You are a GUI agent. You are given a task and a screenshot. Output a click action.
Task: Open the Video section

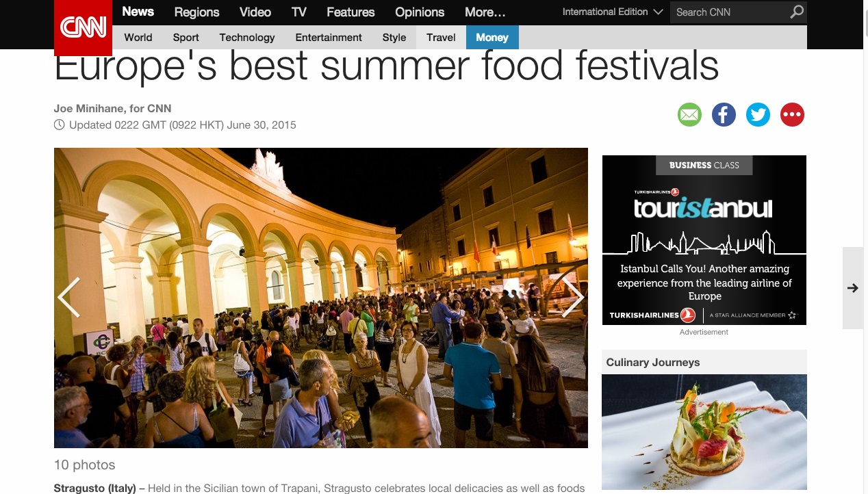click(x=255, y=12)
